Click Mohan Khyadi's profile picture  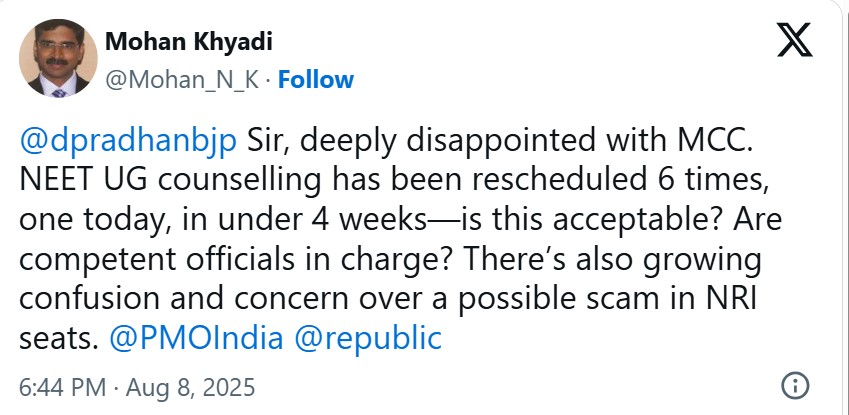(58, 60)
